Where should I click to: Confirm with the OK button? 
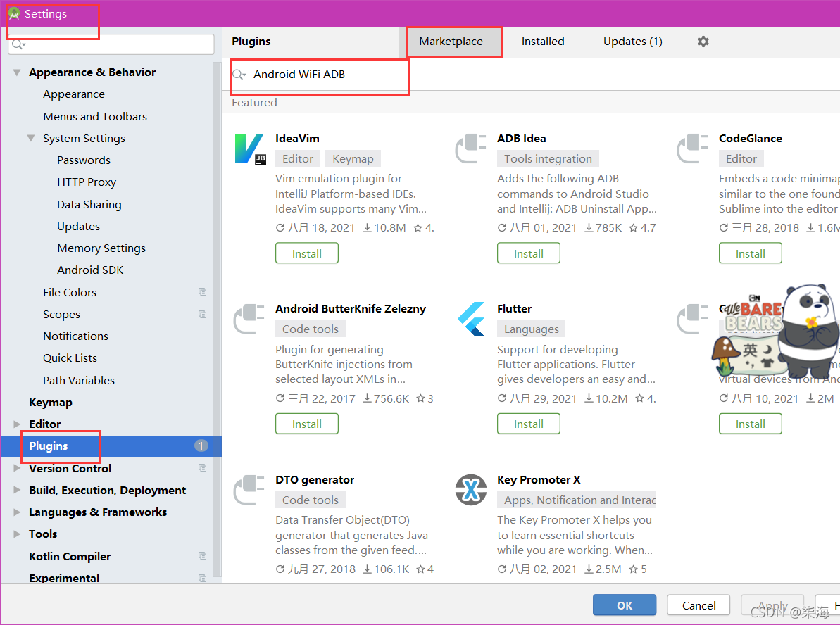tap(625, 605)
